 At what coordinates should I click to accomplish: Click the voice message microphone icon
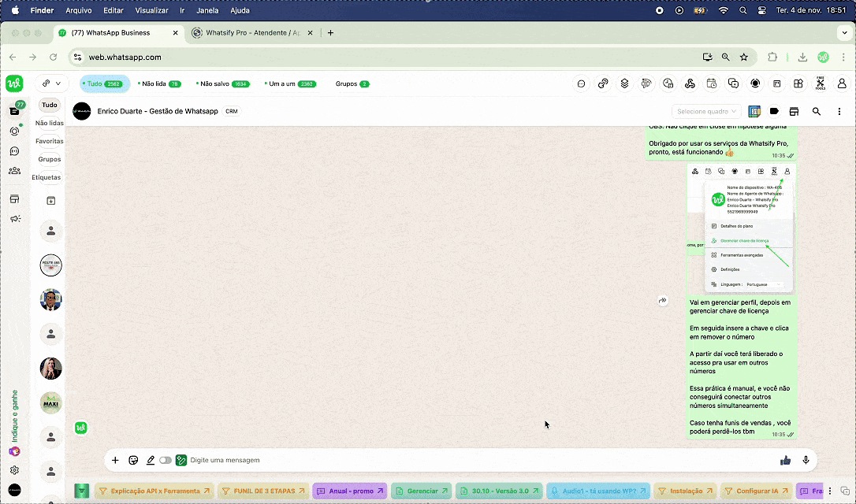(806, 460)
